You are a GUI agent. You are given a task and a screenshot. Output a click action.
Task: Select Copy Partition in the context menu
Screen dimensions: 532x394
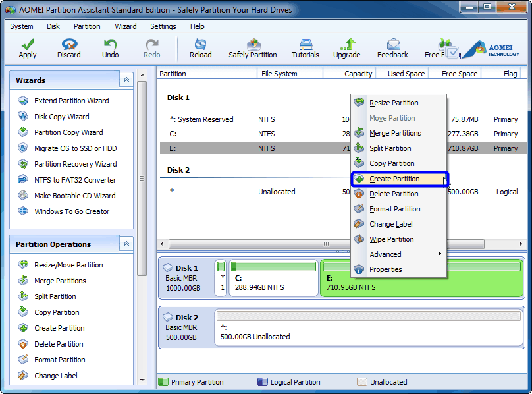pyautogui.click(x=398, y=163)
